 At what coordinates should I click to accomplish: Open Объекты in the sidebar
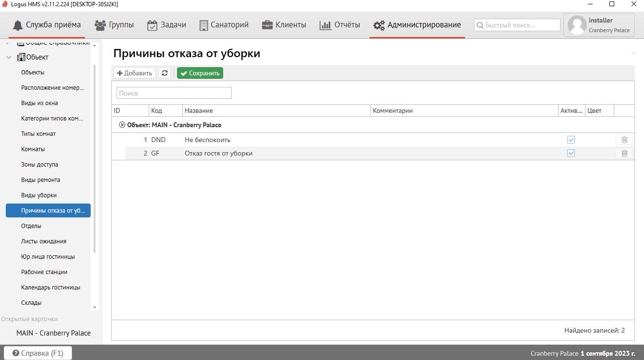[x=33, y=72]
